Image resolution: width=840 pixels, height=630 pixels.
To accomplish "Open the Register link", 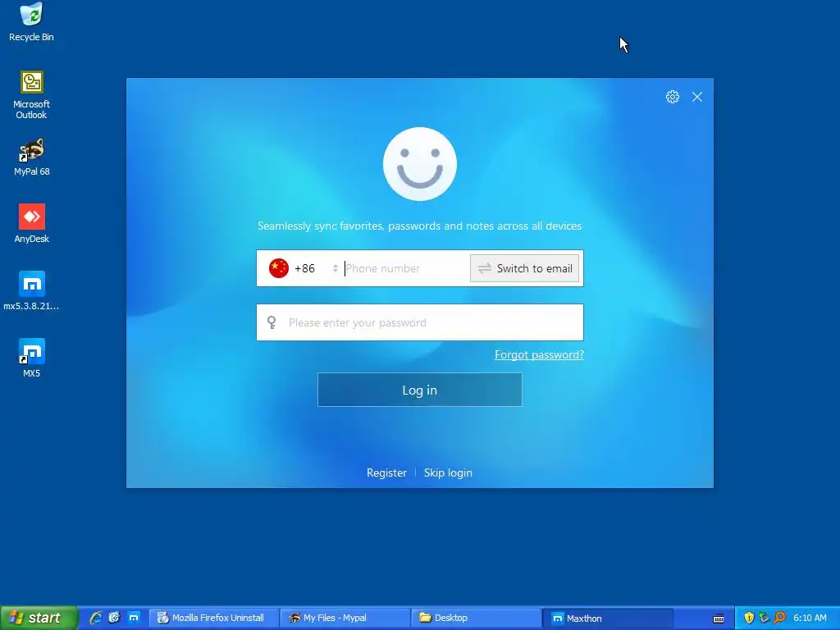I will [x=386, y=473].
